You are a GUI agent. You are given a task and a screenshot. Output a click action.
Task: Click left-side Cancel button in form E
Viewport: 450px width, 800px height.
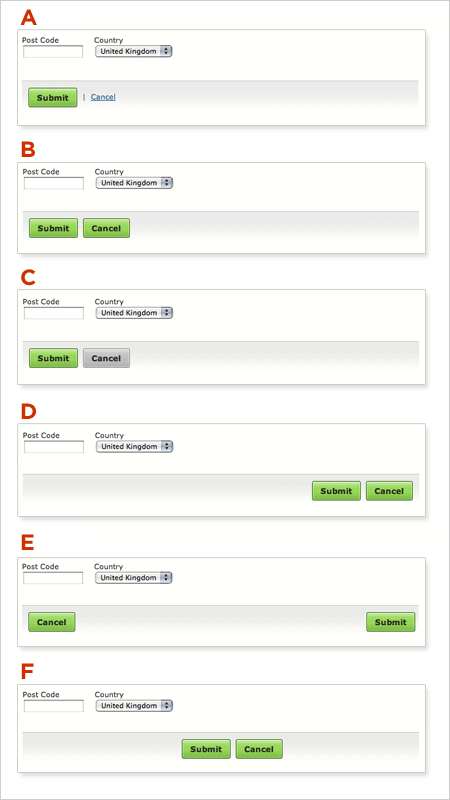[x=52, y=622]
